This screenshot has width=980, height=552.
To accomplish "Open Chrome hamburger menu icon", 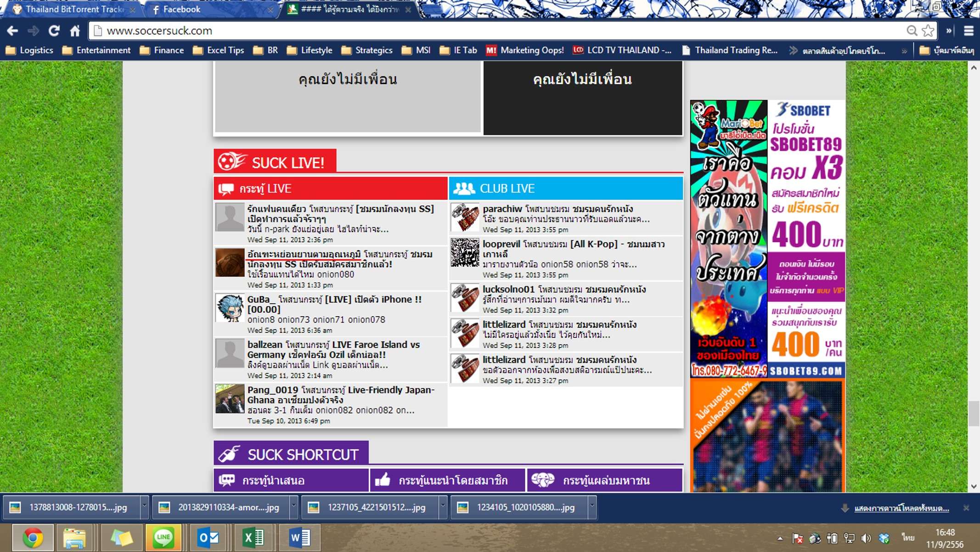I will pyautogui.click(x=969, y=31).
